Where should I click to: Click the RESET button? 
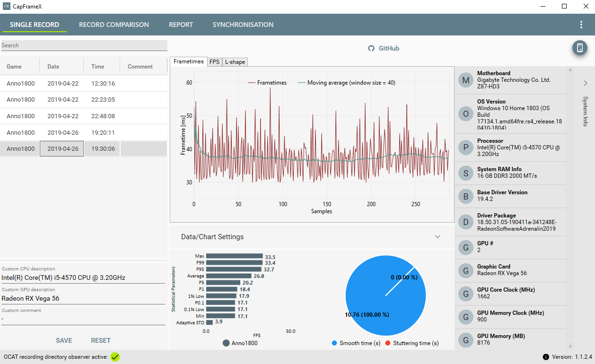[101, 340]
